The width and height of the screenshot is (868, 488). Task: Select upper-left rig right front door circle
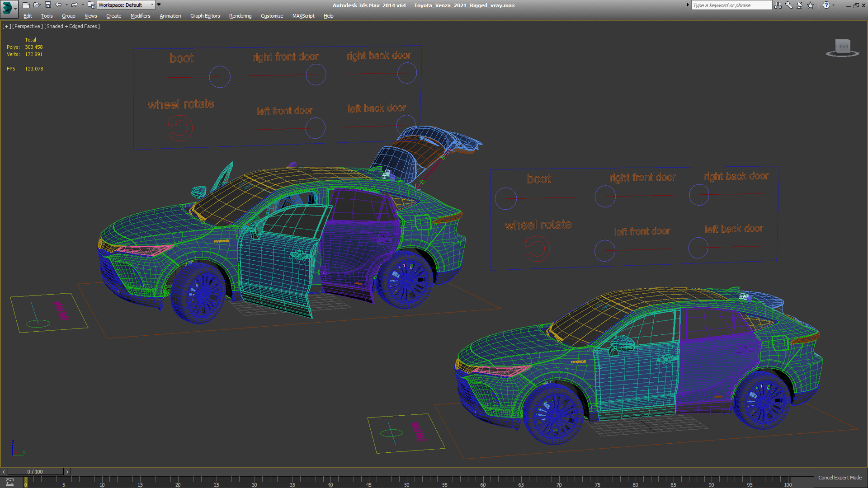(x=316, y=75)
